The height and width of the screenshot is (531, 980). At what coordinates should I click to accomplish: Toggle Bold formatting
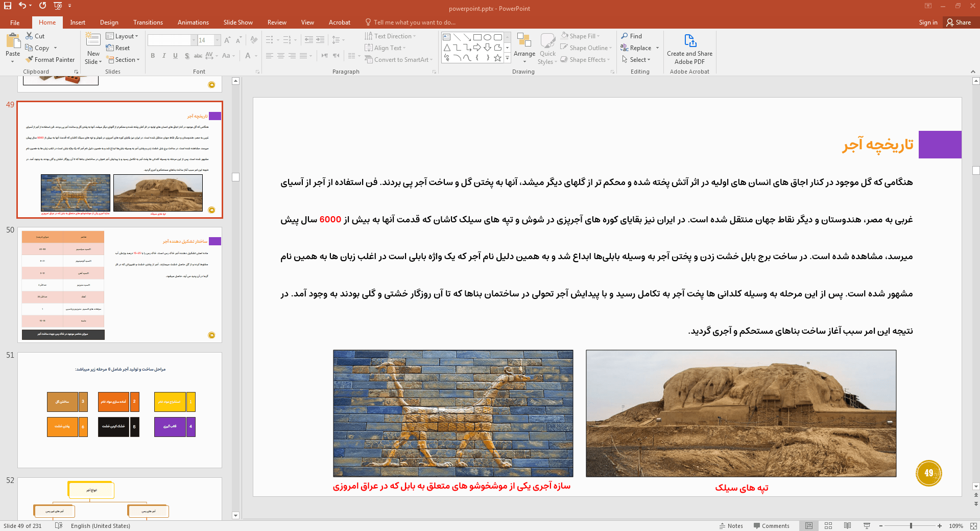[153, 56]
